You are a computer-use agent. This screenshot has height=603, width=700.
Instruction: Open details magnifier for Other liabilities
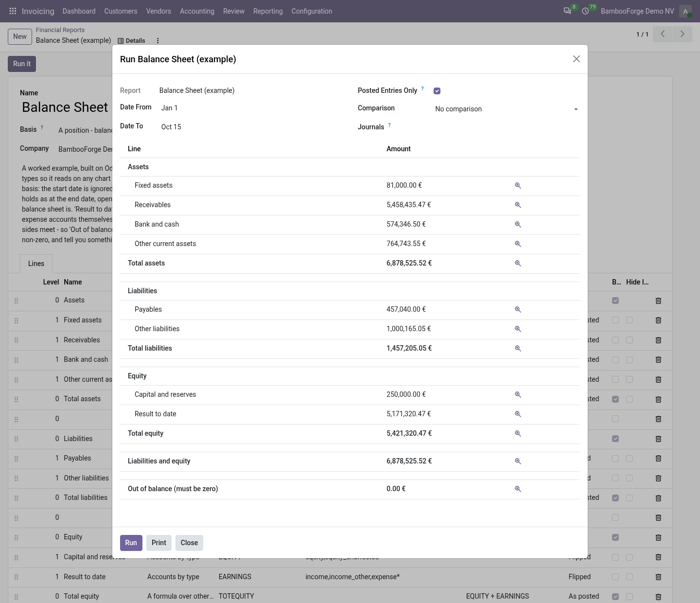(x=518, y=329)
